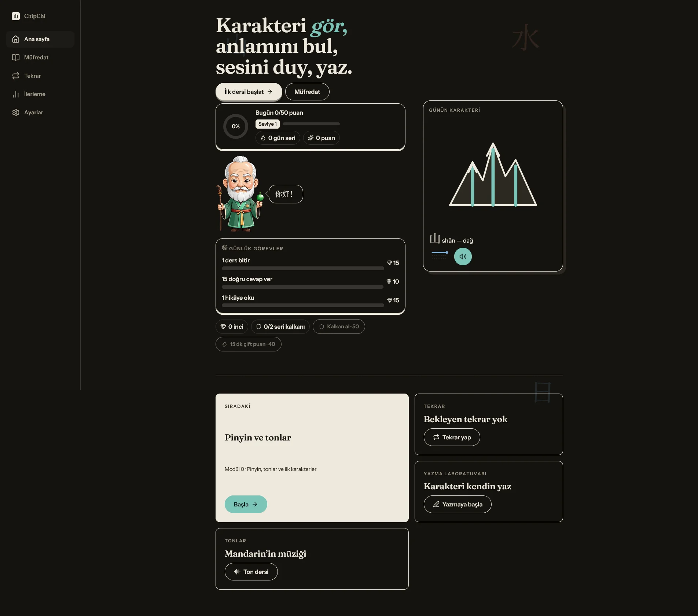
Task: Click Mandarin'in müziği heading
Action: pos(265,554)
